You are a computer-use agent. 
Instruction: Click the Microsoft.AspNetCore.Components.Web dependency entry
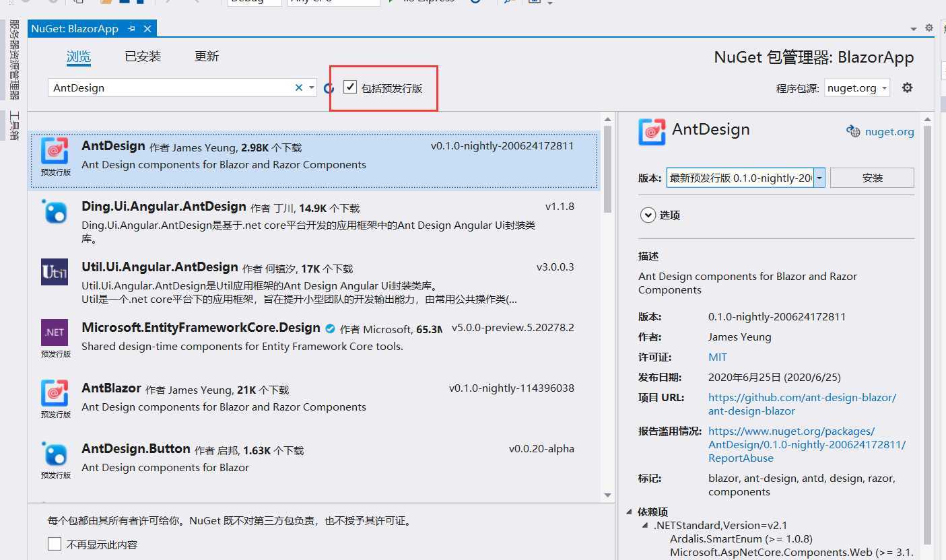click(x=792, y=553)
